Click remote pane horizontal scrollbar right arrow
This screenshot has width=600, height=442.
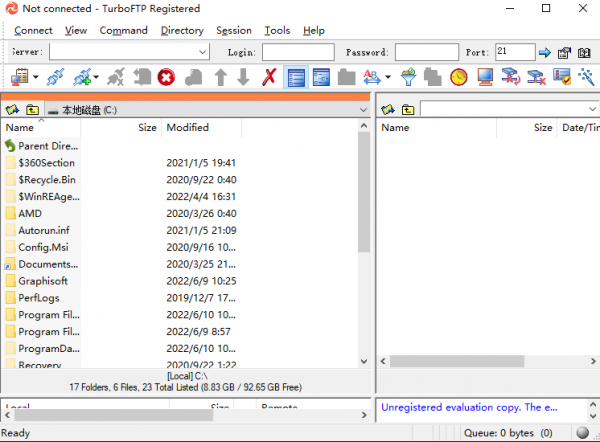tap(593, 361)
